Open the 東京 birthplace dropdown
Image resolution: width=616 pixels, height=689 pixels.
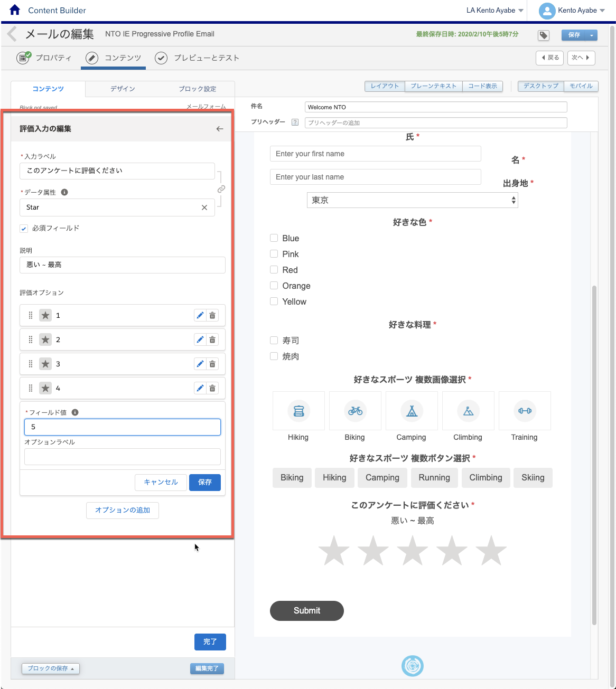click(412, 200)
